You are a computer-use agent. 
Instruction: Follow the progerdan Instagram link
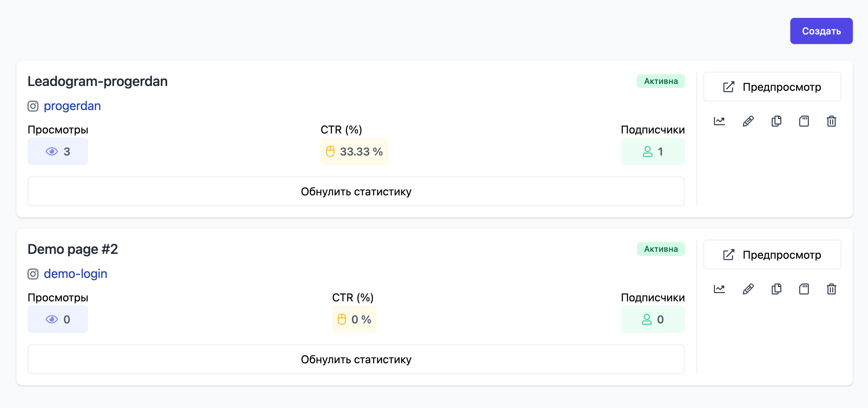pyautogui.click(x=72, y=106)
